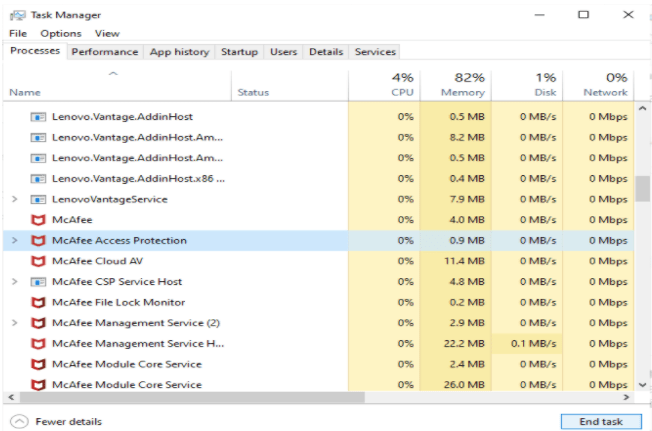
Task: Click the Lenovo.Vantage.AddinHost.x86 process icon
Action: pyautogui.click(x=38, y=179)
